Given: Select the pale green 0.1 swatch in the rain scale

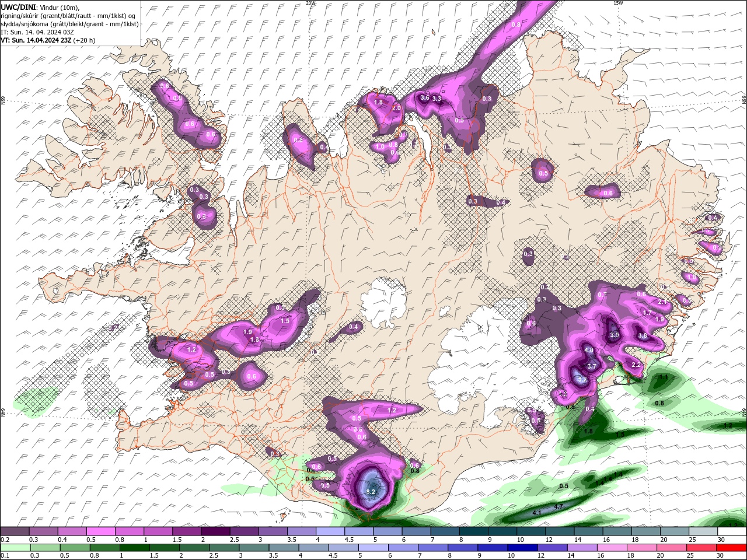Looking at the screenshot, I should pos(14,548).
